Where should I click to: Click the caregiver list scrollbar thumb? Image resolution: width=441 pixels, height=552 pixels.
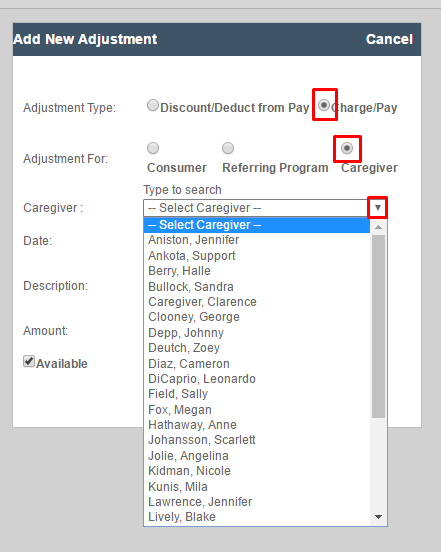coord(378,326)
